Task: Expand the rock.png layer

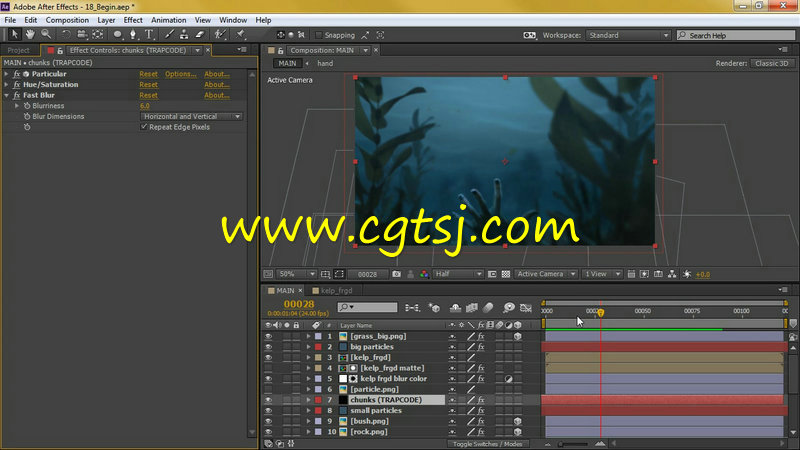Action: pyautogui.click(x=308, y=432)
